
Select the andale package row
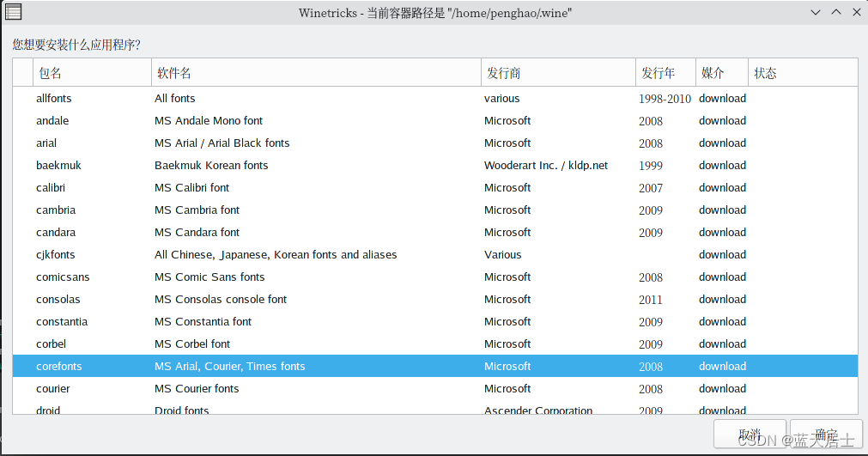[435, 120]
